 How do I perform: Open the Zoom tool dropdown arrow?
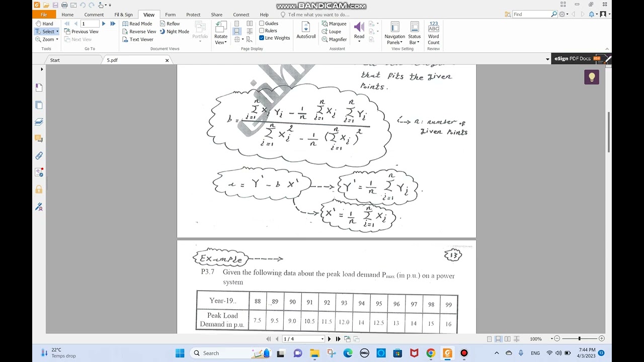click(57, 39)
